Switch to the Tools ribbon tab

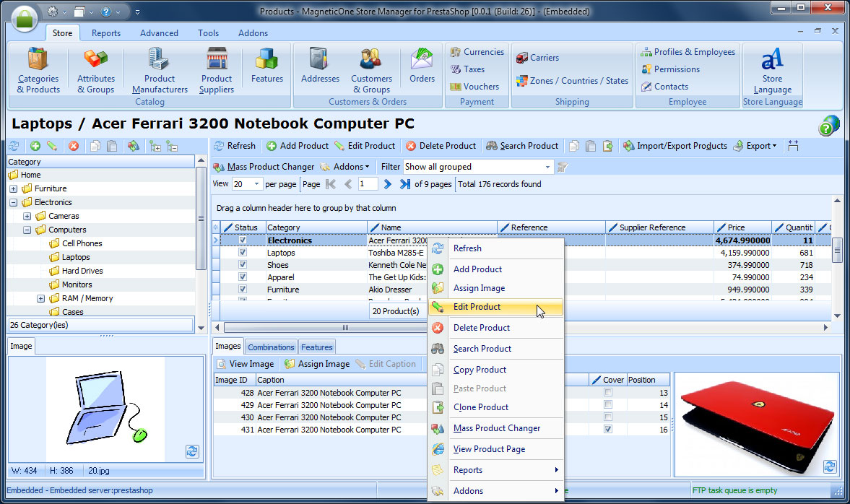tap(208, 33)
